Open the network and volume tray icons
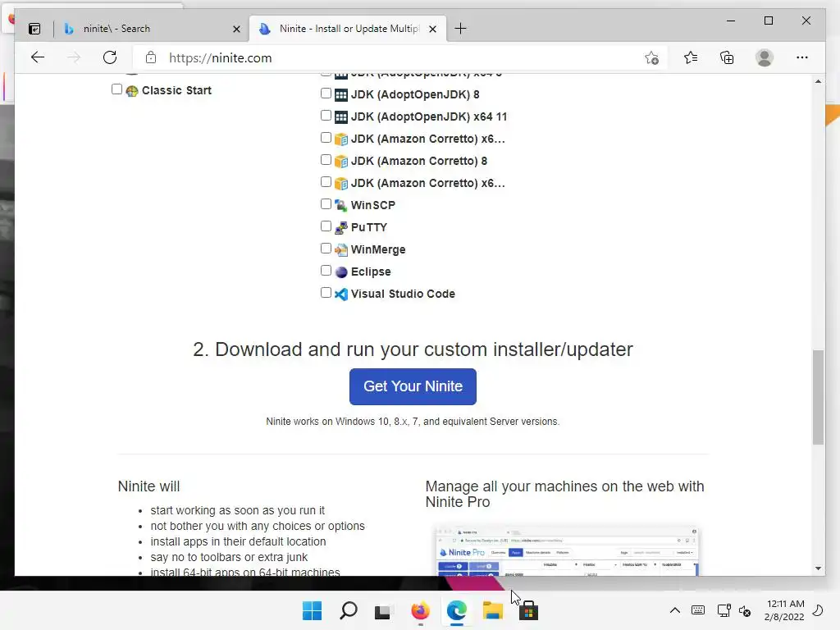Viewport: 840px width, 630px height. [734, 610]
